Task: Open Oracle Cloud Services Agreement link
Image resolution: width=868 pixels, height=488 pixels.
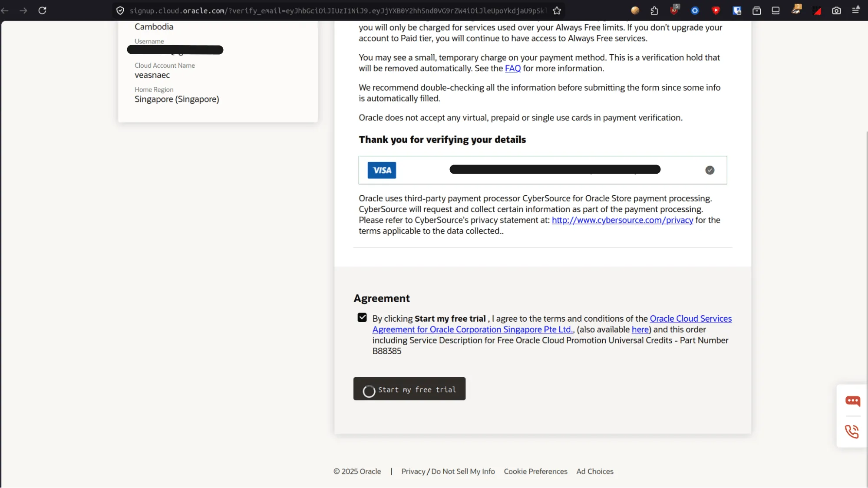Action: click(552, 324)
